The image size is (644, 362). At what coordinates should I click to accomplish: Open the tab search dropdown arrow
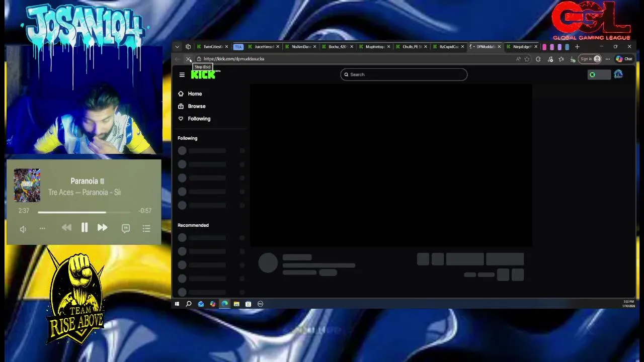(177, 47)
